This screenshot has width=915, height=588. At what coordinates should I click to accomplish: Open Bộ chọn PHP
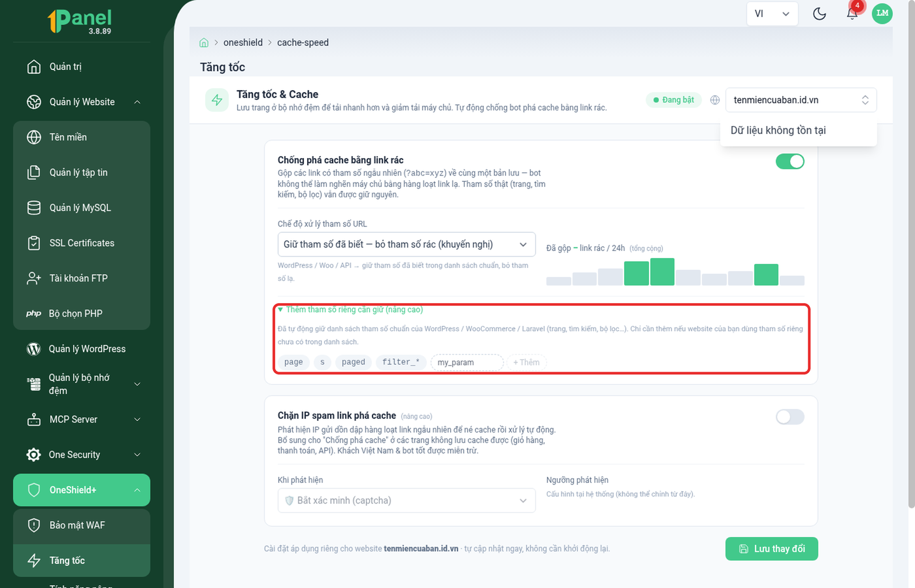pos(82,314)
